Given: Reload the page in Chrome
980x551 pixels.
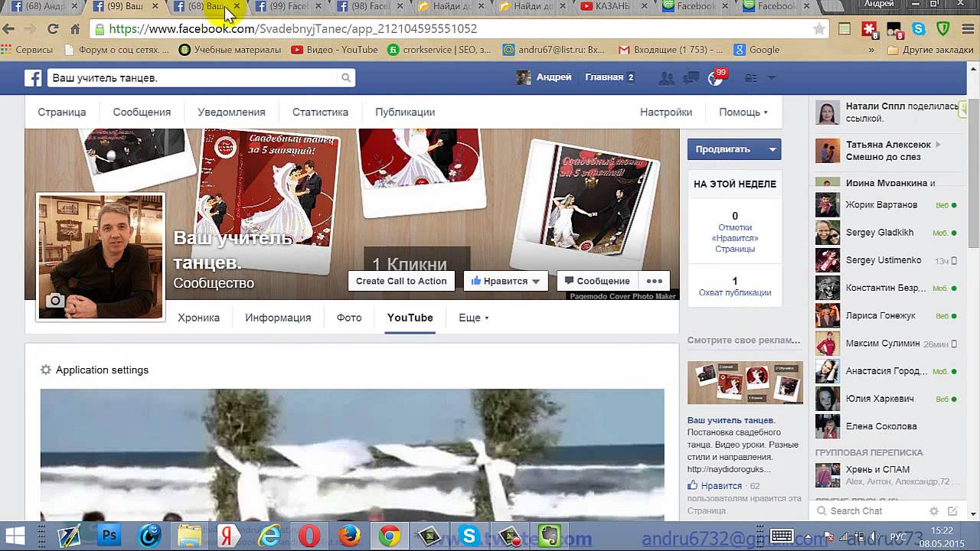Looking at the screenshot, I should pyautogui.click(x=53, y=29).
